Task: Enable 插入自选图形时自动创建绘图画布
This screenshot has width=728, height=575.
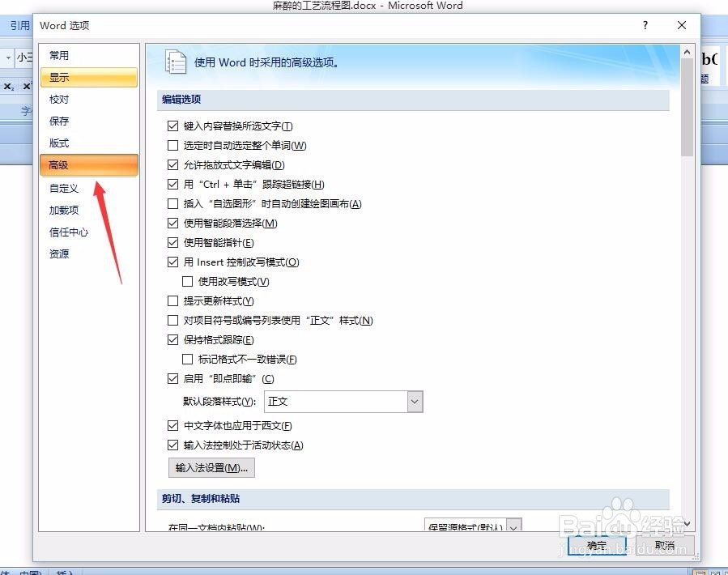Action: 172,203
